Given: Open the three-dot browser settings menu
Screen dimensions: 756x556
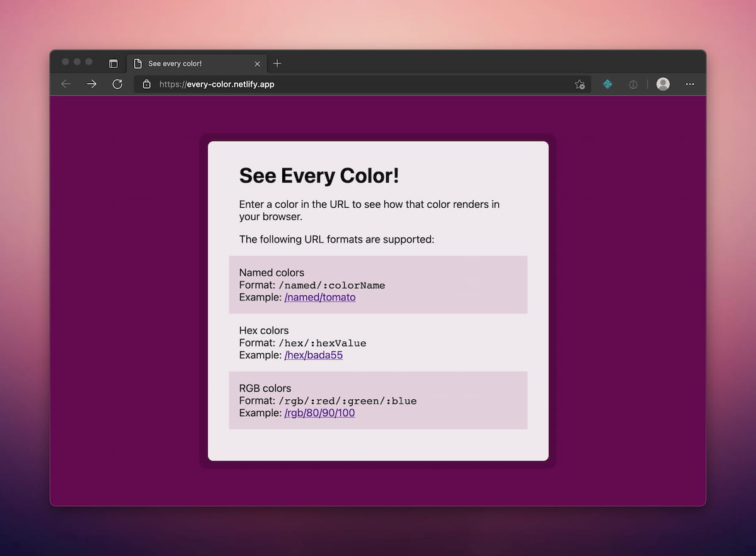Looking at the screenshot, I should click(690, 84).
